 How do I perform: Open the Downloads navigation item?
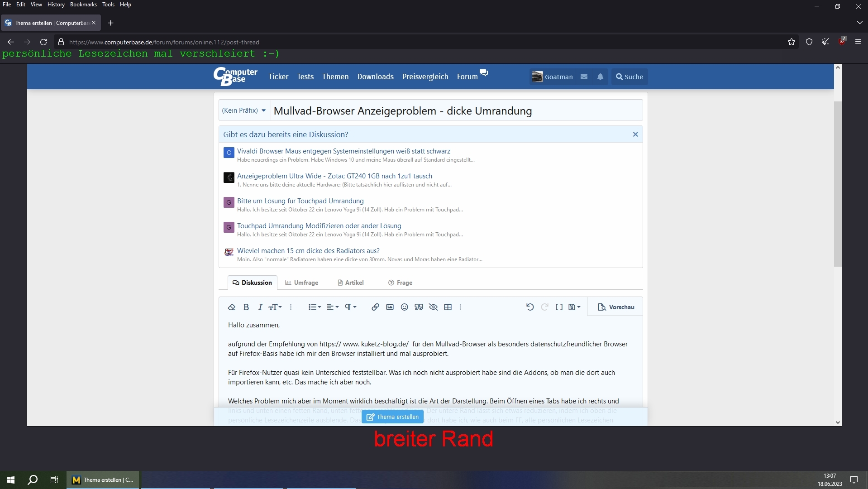[x=376, y=77]
